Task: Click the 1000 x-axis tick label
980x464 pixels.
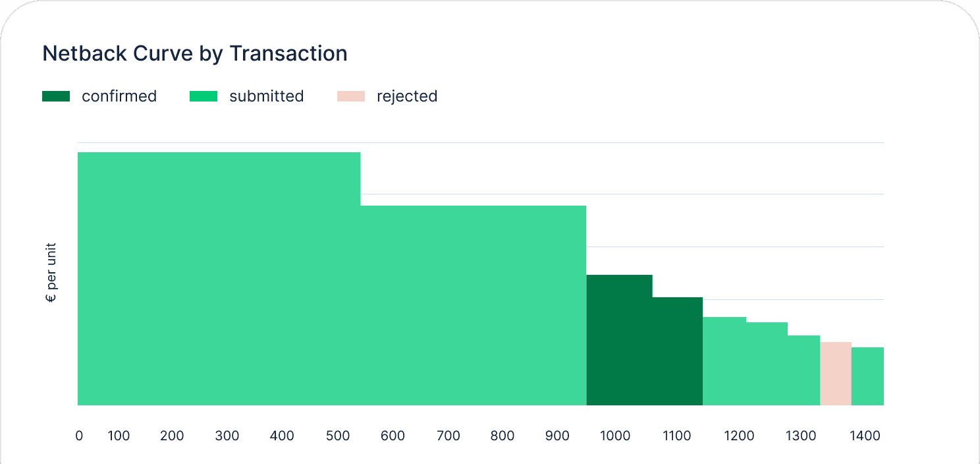Action: [x=615, y=436]
